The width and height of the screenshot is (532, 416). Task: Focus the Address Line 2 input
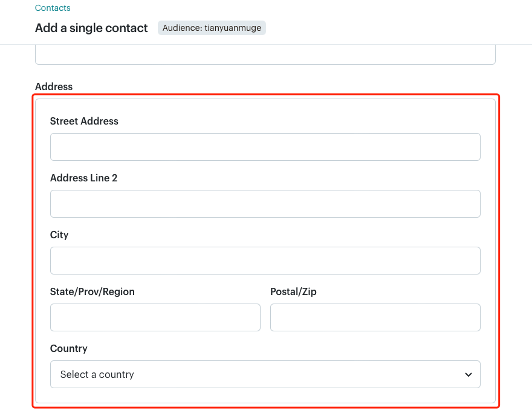(265, 204)
